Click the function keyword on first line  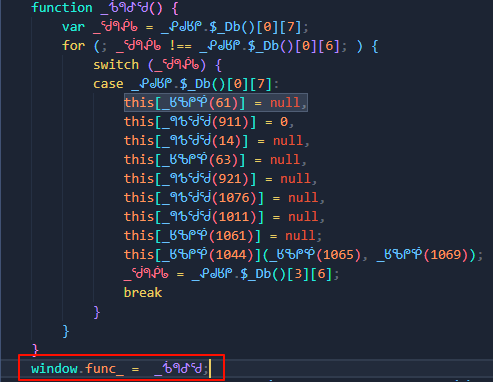(x=62, y=8)
